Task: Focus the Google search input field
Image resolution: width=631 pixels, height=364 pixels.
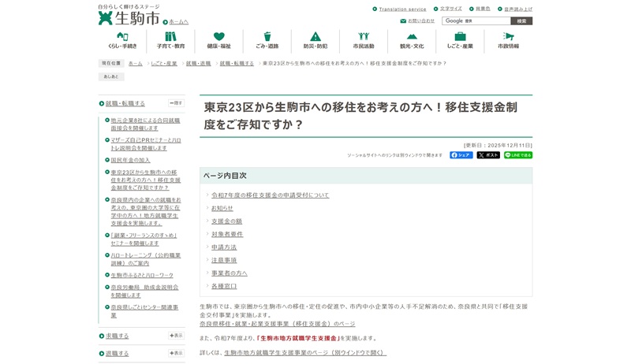Action: [x=476, y=21]
